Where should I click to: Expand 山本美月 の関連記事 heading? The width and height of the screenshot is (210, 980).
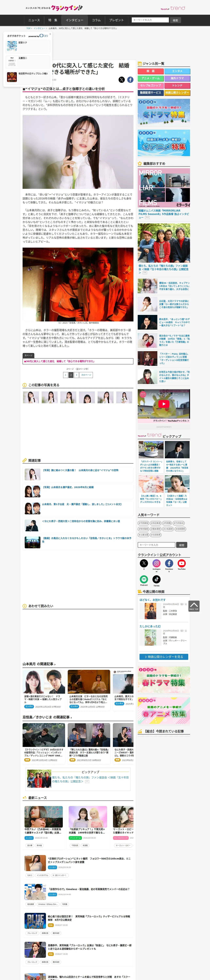pos(39,664)
